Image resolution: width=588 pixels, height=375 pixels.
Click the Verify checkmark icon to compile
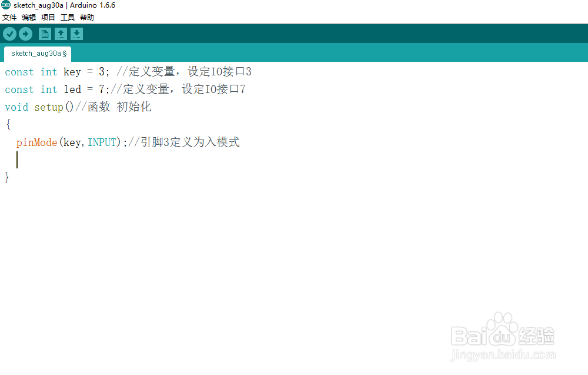[9, 34]
